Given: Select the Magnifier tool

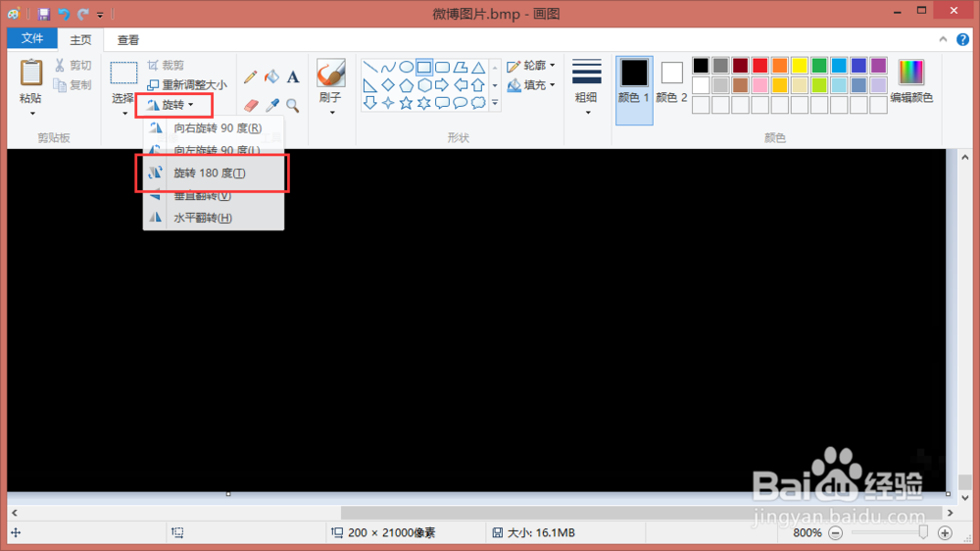Looking at the screenshot, I should (292, 105).
